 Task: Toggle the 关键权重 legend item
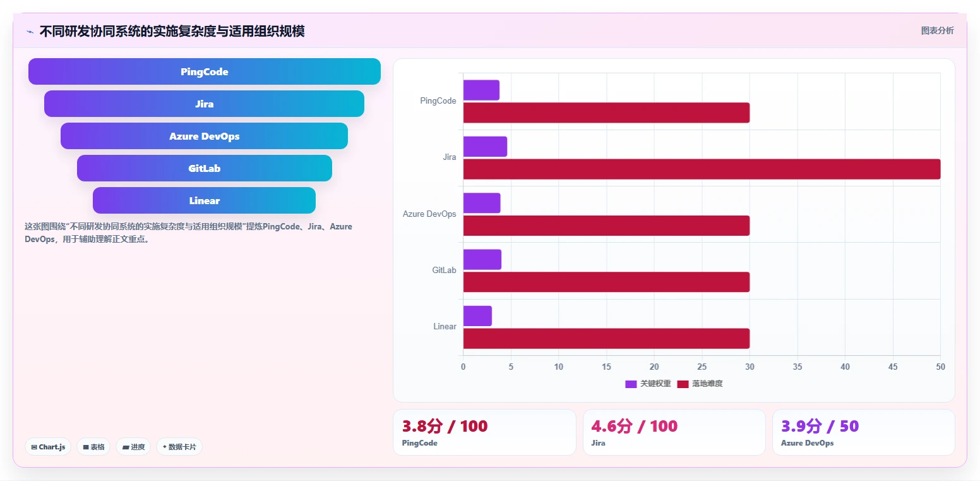pyautogui.click(x=648, y=384)
